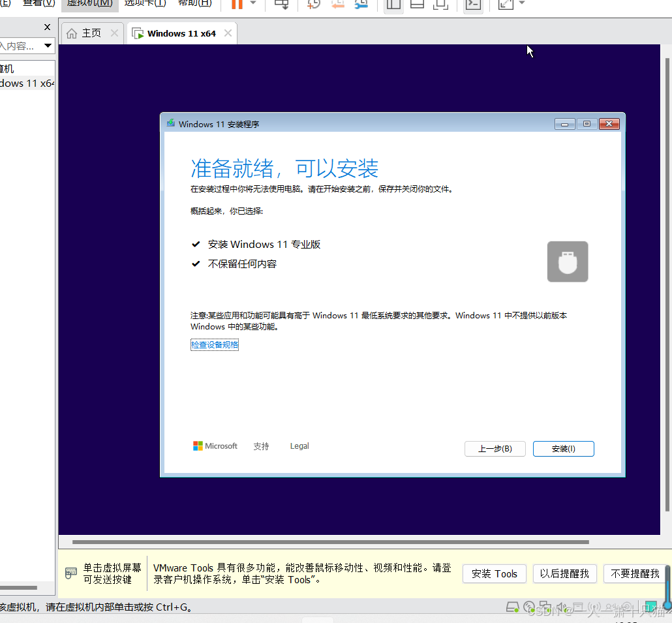Enter full screen stretch mode icon
The image size is (672, 623).
click(x=506, y=4)
